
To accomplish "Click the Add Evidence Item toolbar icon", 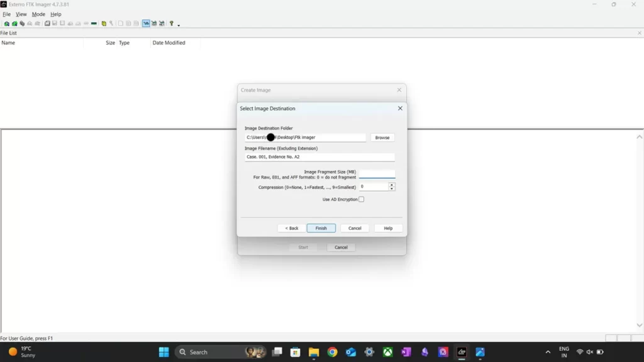I will [x=6, y=24].
